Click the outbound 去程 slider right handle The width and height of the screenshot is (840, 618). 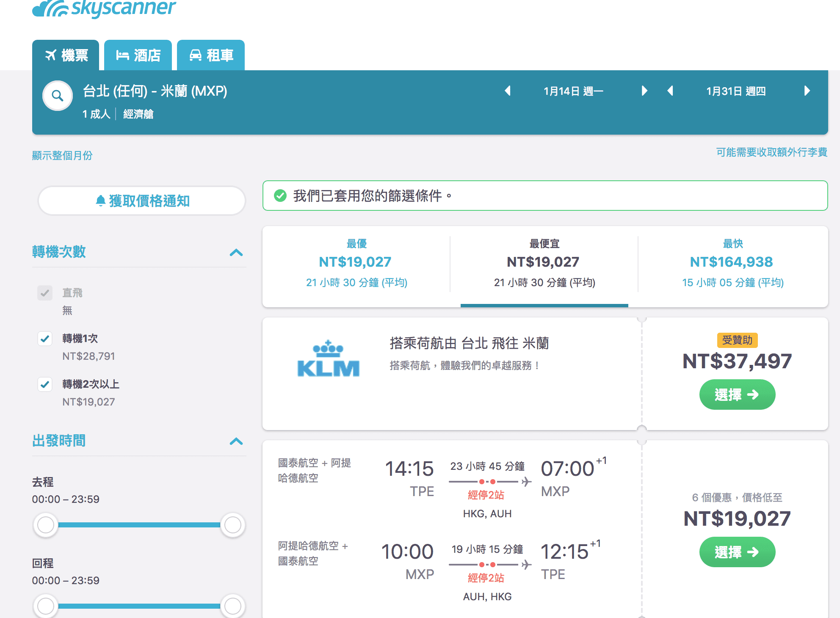click(x=232, y=525)
